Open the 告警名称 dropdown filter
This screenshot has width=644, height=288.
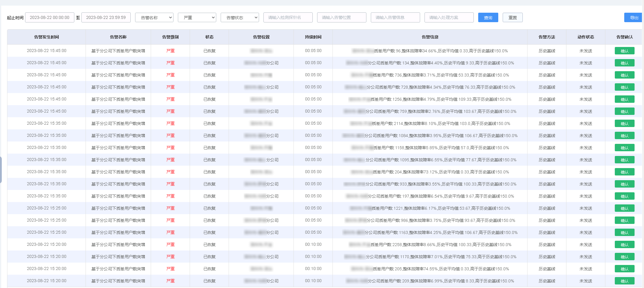coord(154,18)
